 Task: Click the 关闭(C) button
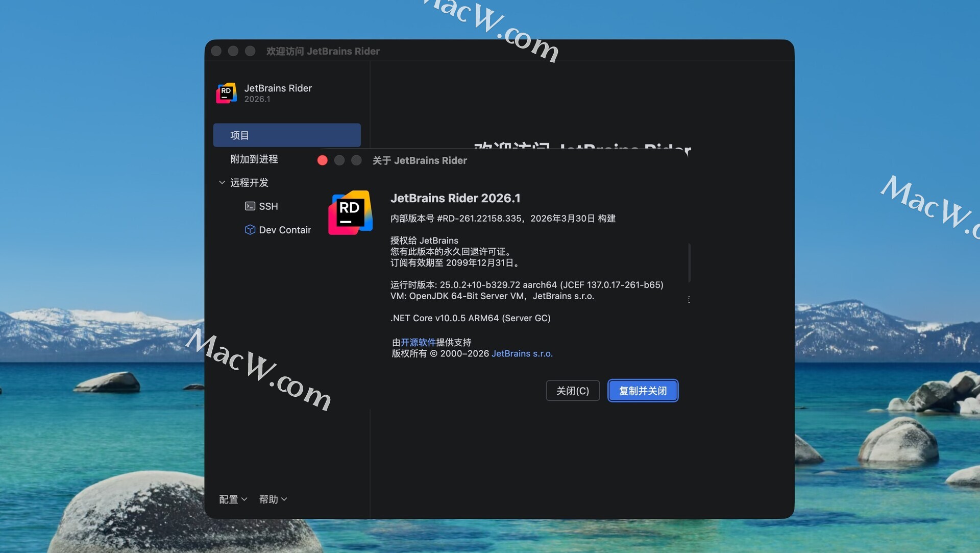point(572,391)
